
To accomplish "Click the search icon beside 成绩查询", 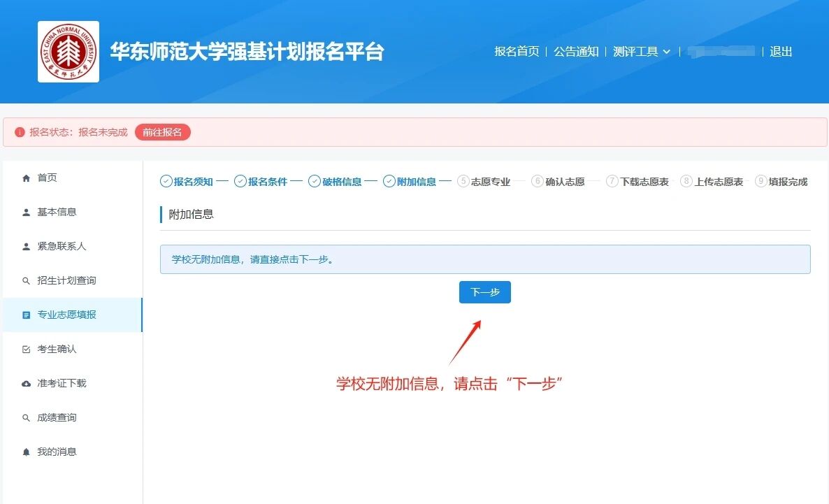I will (27, 418).
